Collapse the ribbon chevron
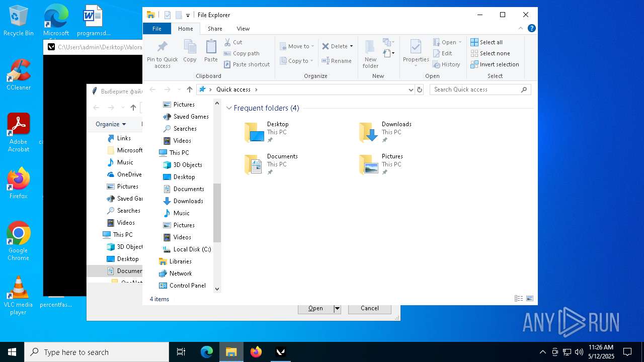This screenshot has height=362, width=644. 521,29
